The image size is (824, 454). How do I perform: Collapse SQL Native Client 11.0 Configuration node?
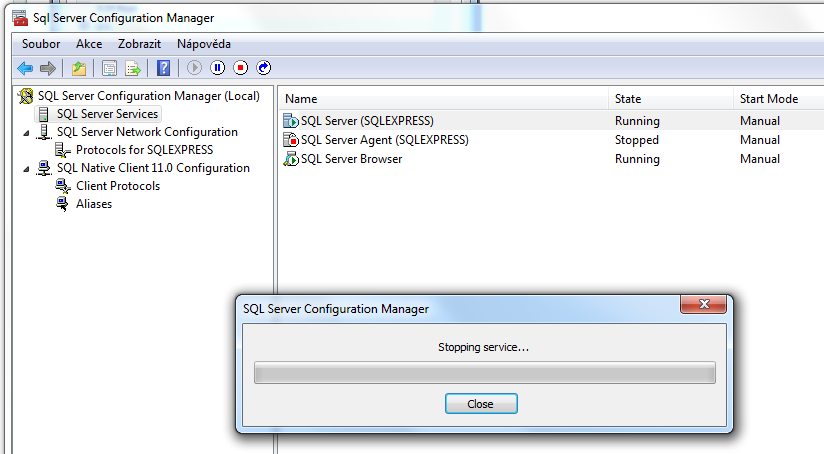(x=26, y=169)
